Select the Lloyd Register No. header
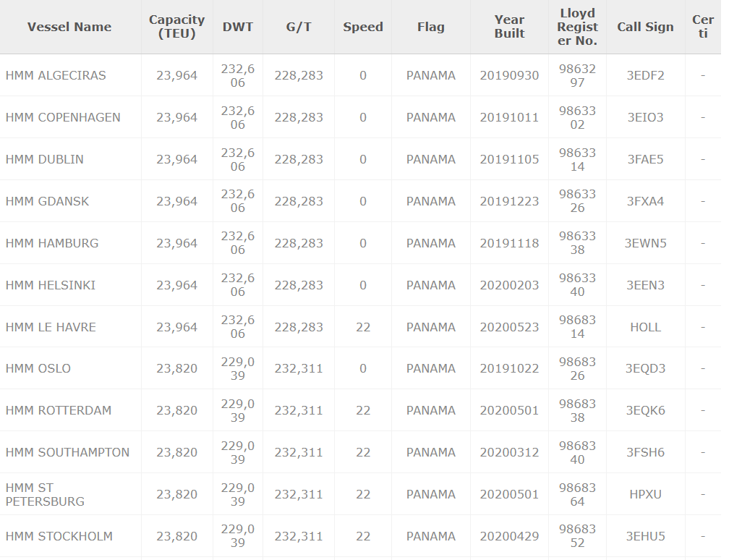Screen dimensions: 729x560 (x=577, y=27)
